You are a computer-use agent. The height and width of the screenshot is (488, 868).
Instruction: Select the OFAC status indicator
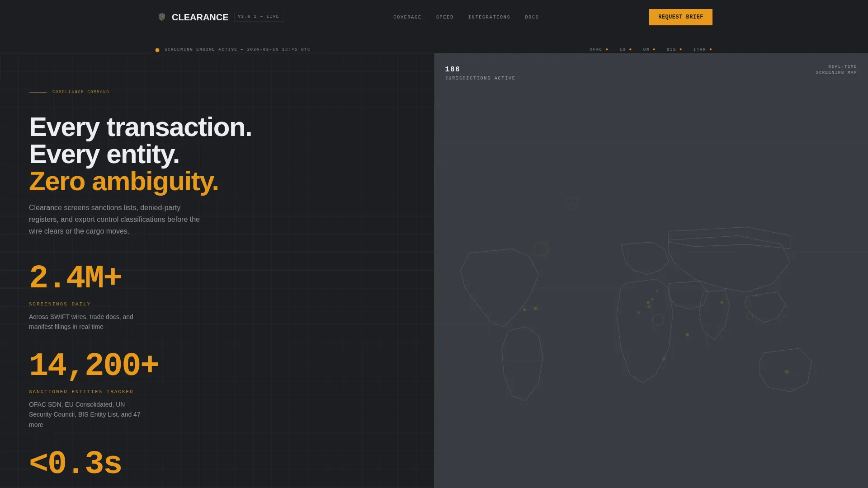599,50
